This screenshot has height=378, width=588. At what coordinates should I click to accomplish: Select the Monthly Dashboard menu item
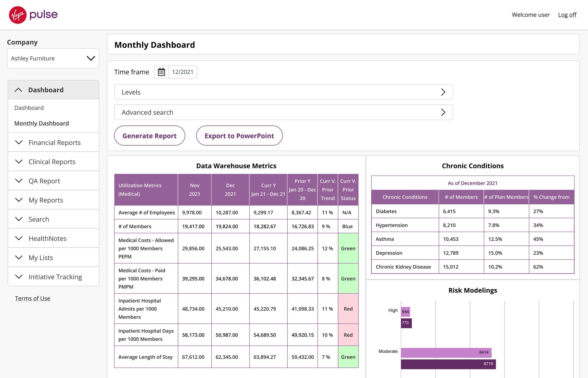point(41,123)
